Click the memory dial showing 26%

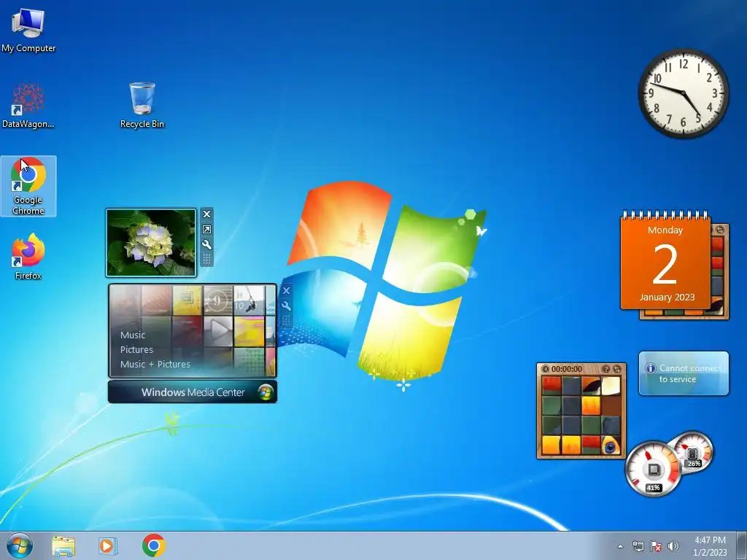[693, 452]
